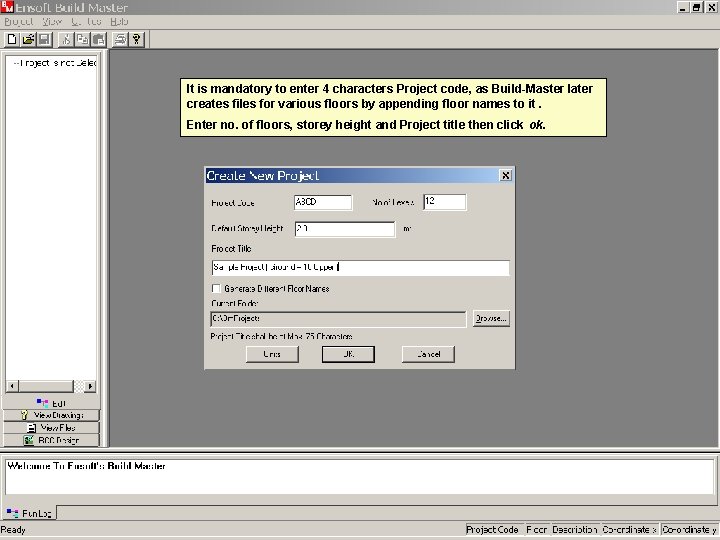
Task: Open the View Files sidebar panel
Action: coord(51,428)
